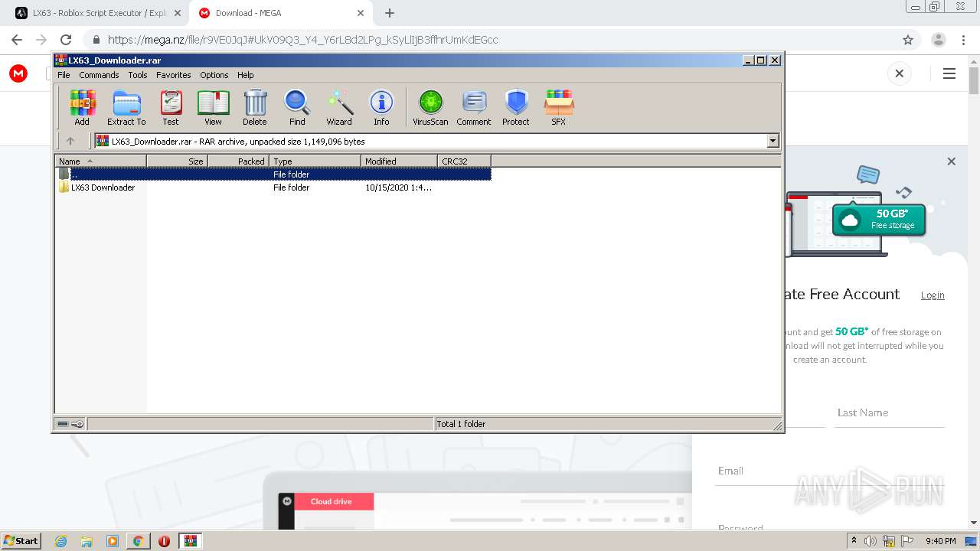Click the browser forward arrow
The width and height of the screenshot is (980, 551).
41,40
